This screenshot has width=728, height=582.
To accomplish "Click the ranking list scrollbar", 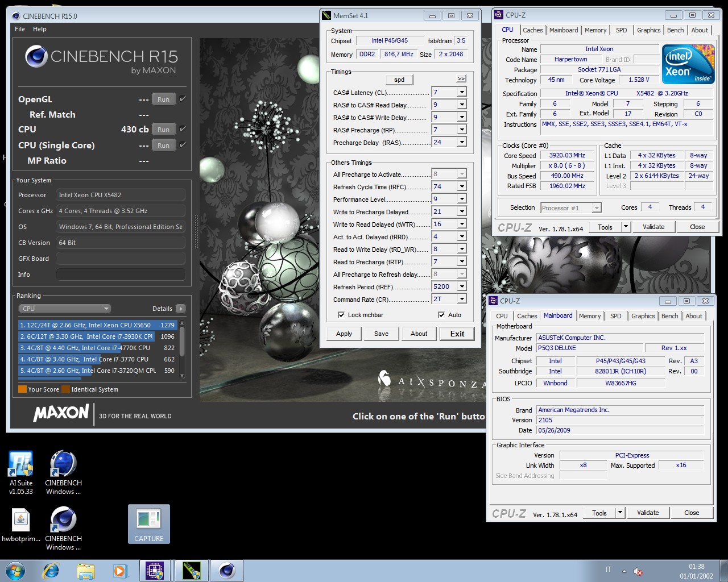I will [182, 349].
